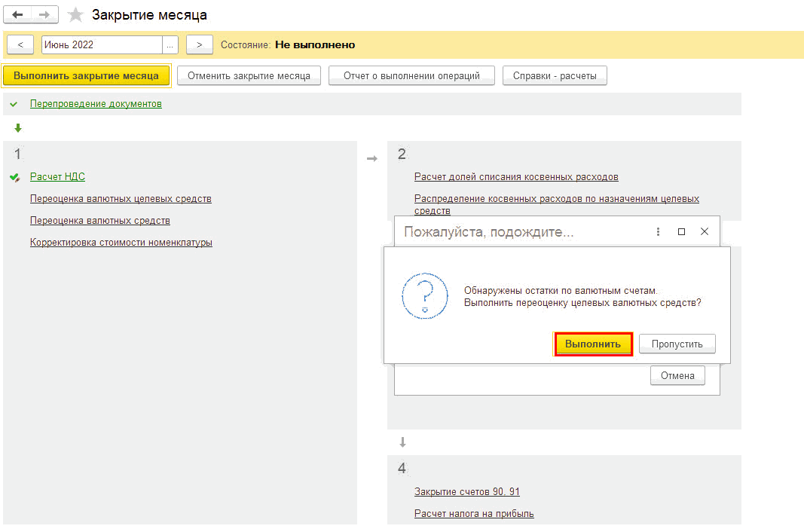Open Расчет НДС operation link
This screenshot has height=532, width=804.
(57, 177)
